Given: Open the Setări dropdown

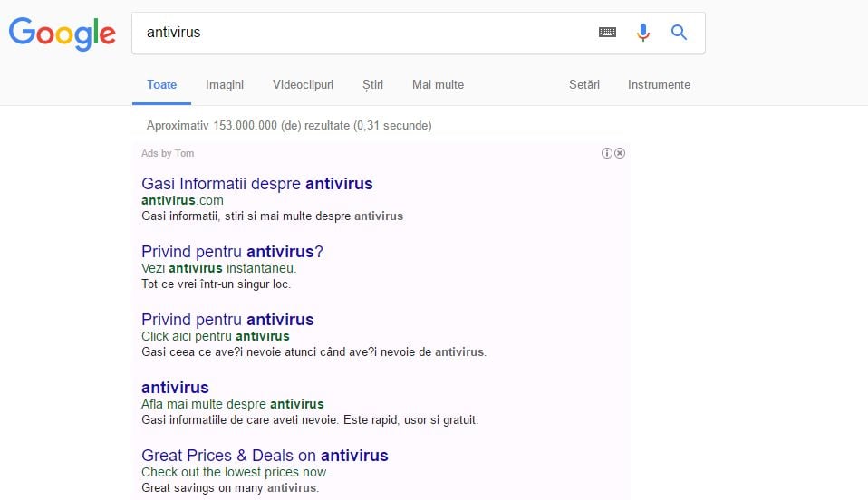Looking at the screenshot, I should [584, 84].
